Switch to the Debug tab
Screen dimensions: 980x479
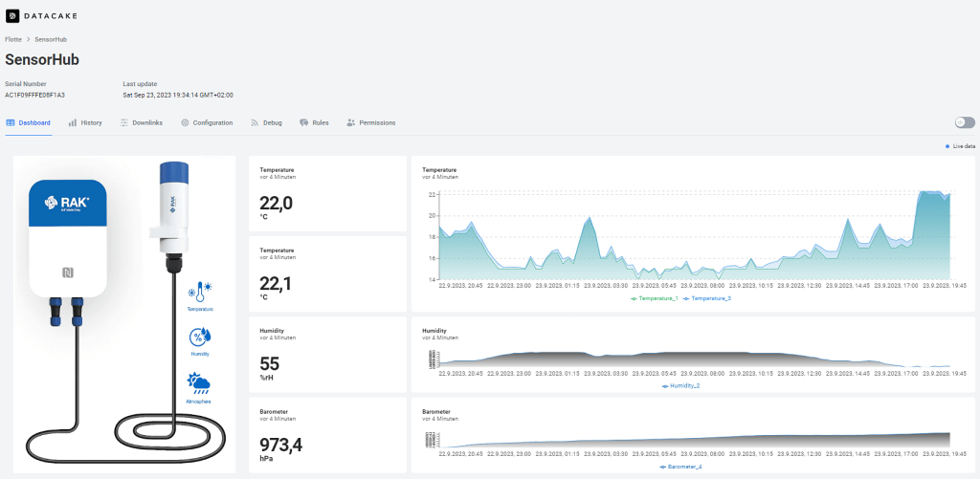266,123
